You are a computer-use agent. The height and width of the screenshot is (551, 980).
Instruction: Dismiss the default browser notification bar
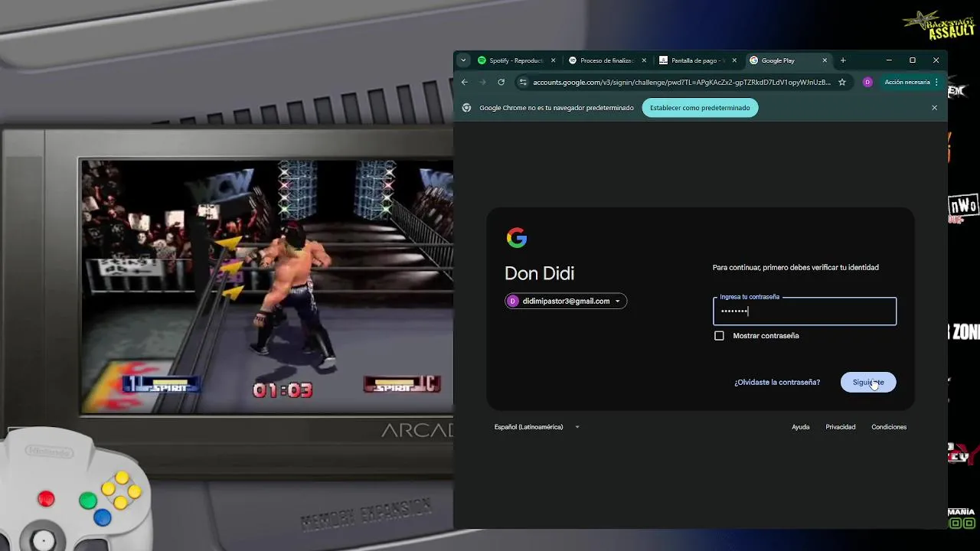[934, 108]
